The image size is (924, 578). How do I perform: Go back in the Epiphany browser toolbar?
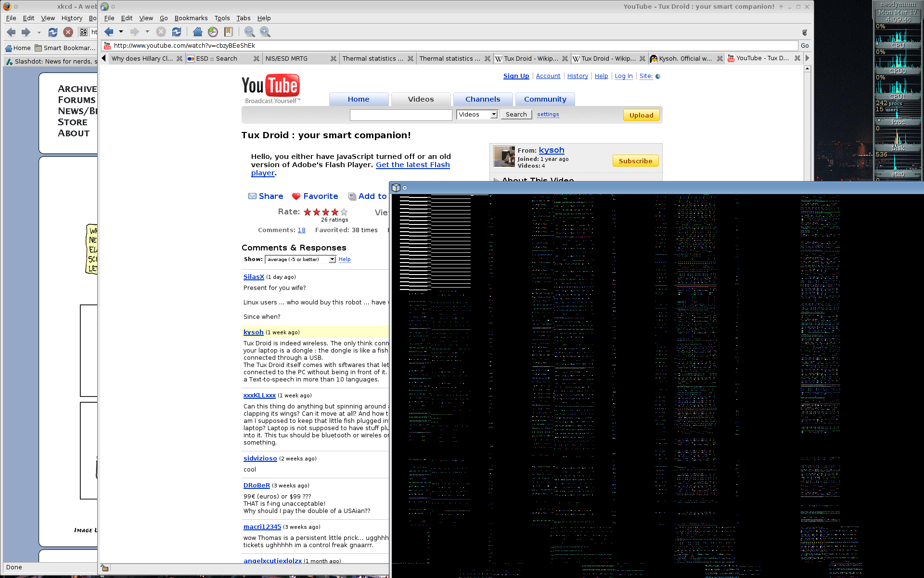[x=109, y=32]
